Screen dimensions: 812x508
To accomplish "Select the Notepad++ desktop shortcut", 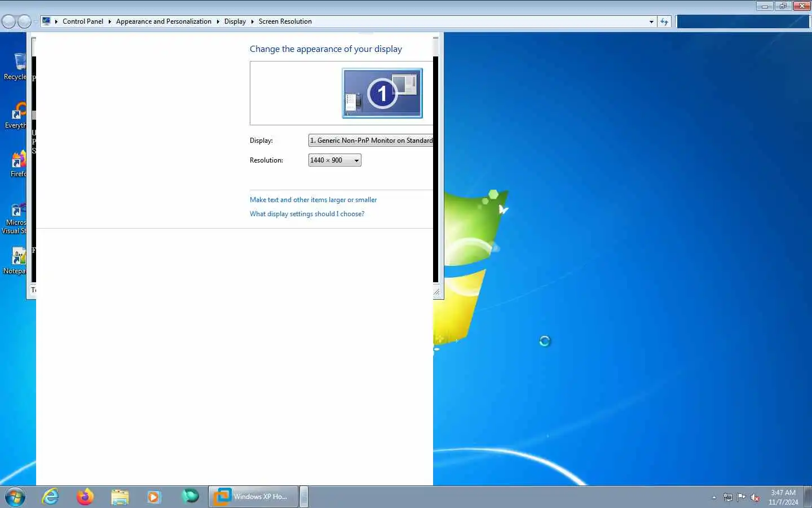I will (15, 261).
